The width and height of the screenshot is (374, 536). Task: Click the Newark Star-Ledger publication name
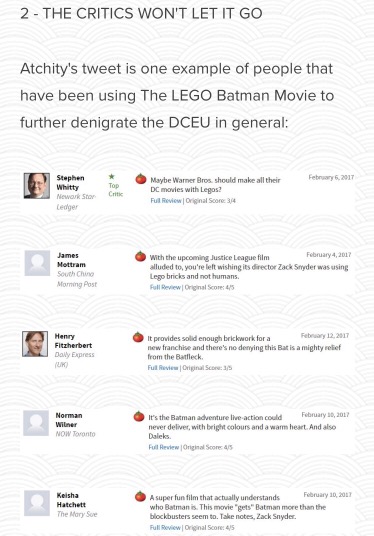[76, 202]
